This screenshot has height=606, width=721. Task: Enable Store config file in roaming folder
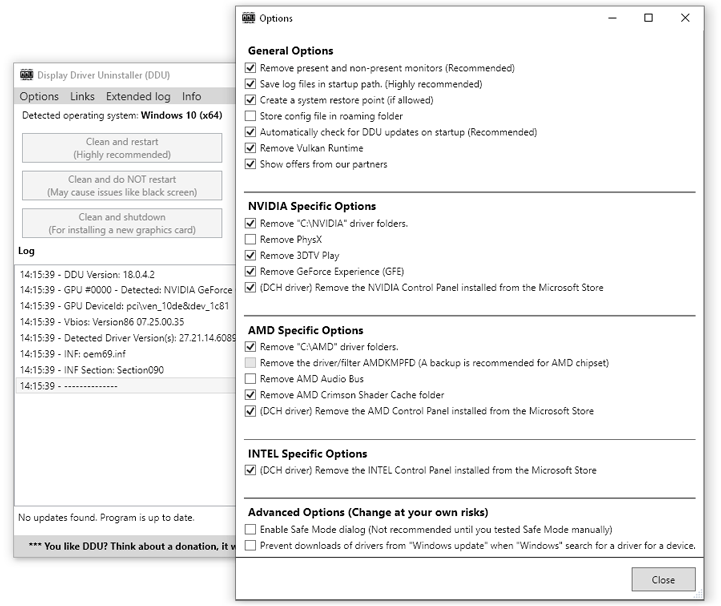pos(250,116)
